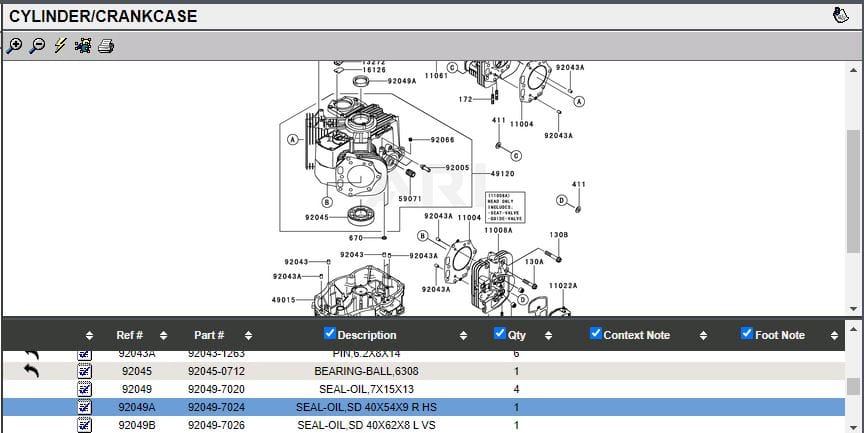Click the Foot Note header label
864x433 pixels.
pyautogui.click(x=779, y=335)
